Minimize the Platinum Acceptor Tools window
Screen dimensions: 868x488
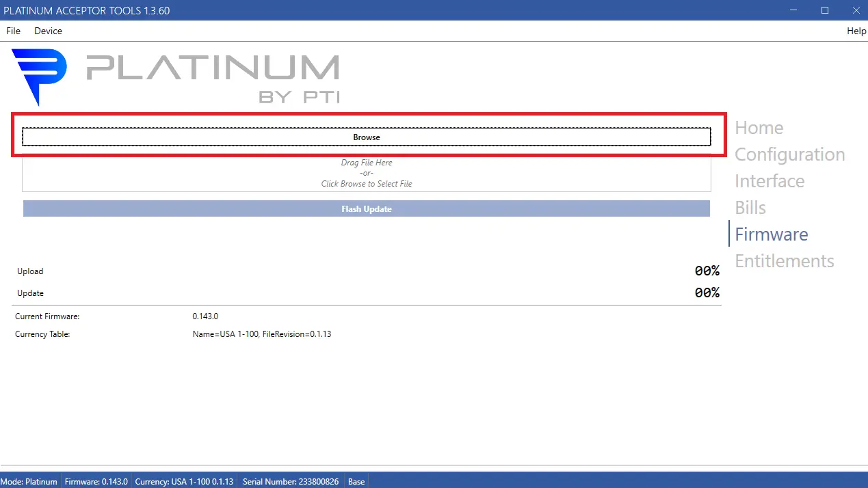point(793,10)
